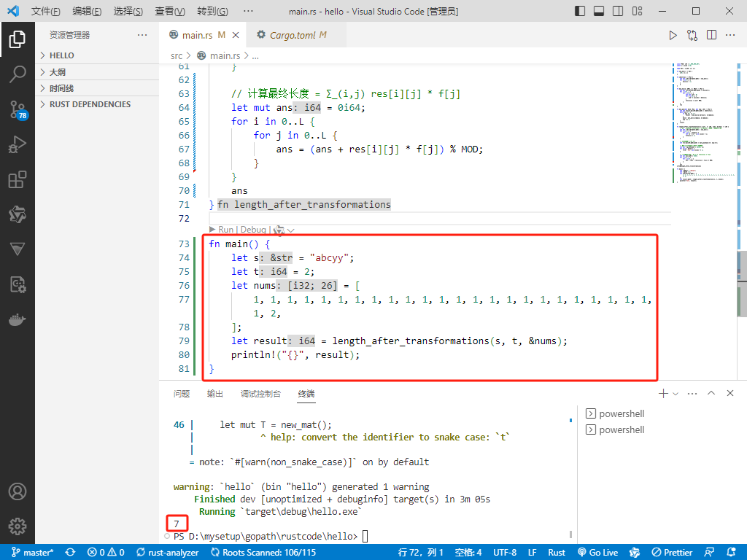The width and height of the screenshot is (747, 560).
Task: Open the Customize Layout icon
Action: pyautogui.click(x=637, y=11)
